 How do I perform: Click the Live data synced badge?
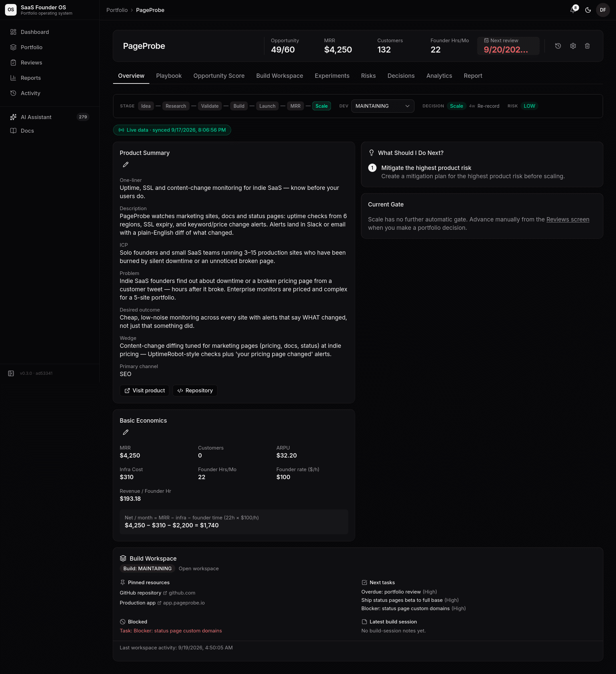tap(172, 130)
